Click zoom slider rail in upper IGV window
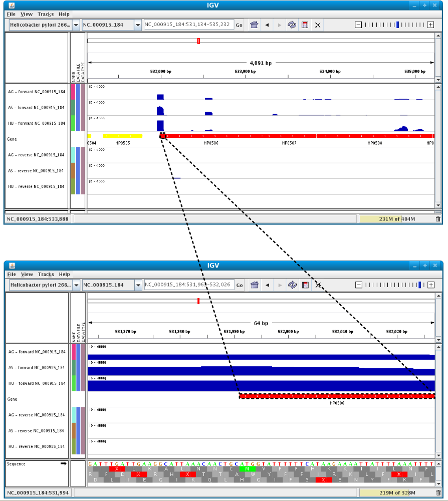 pos(395,25)
